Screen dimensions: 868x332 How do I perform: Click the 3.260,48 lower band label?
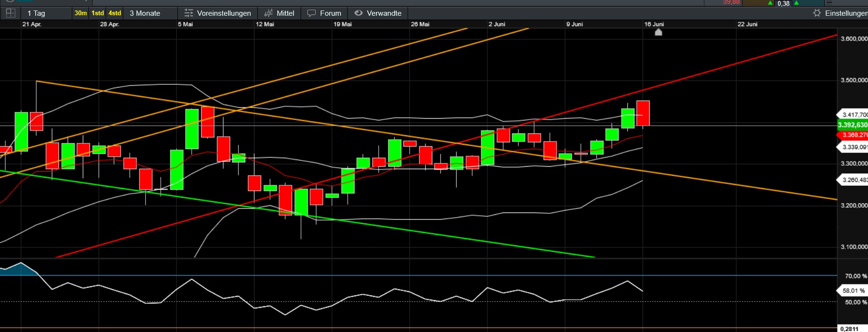point(853,180)
